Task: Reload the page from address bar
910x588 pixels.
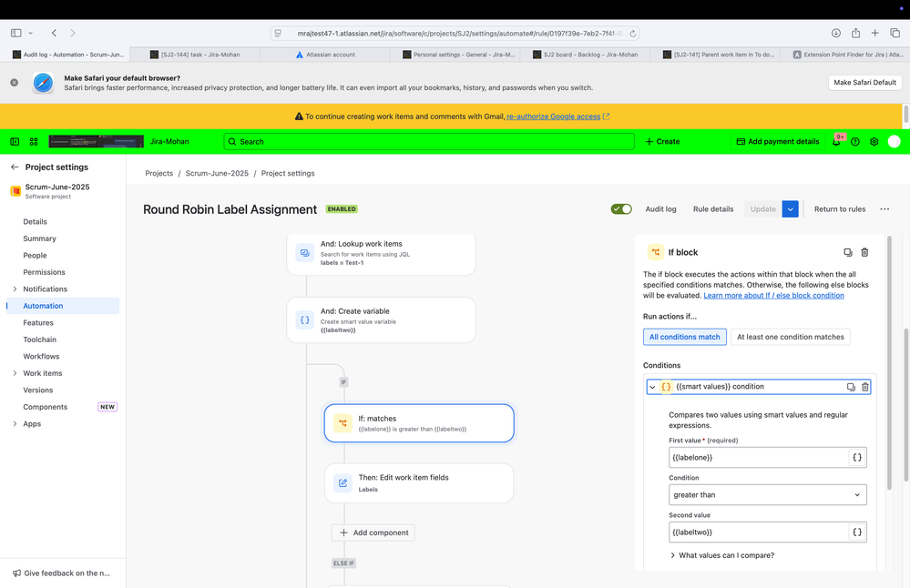Action: tap(633, 34)
